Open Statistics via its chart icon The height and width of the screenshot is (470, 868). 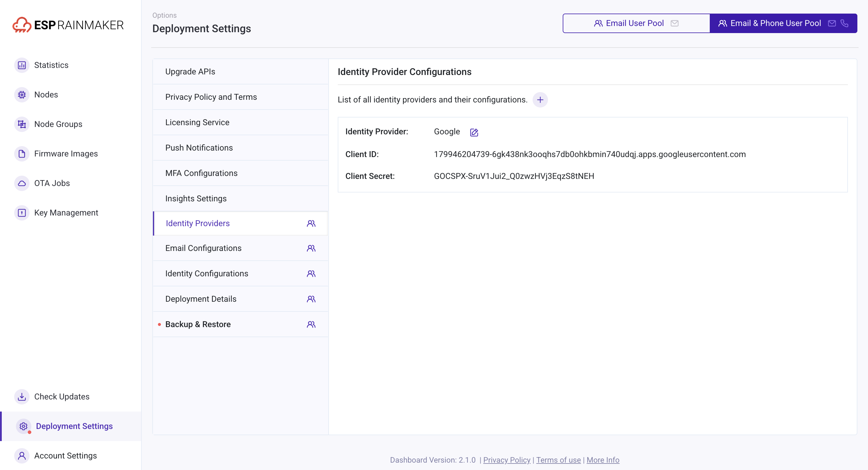point(22,65)
